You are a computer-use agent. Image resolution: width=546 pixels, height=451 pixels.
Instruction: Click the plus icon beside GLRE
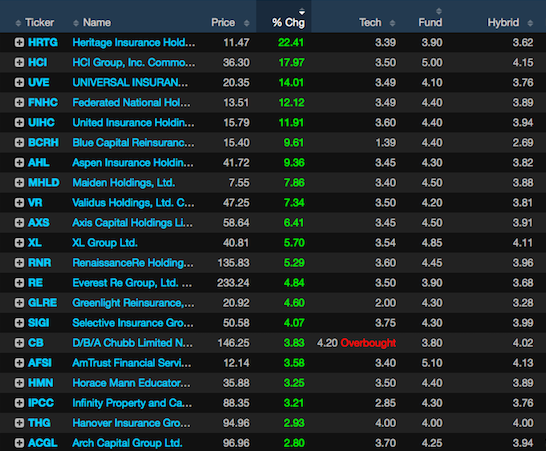point(19,303)
